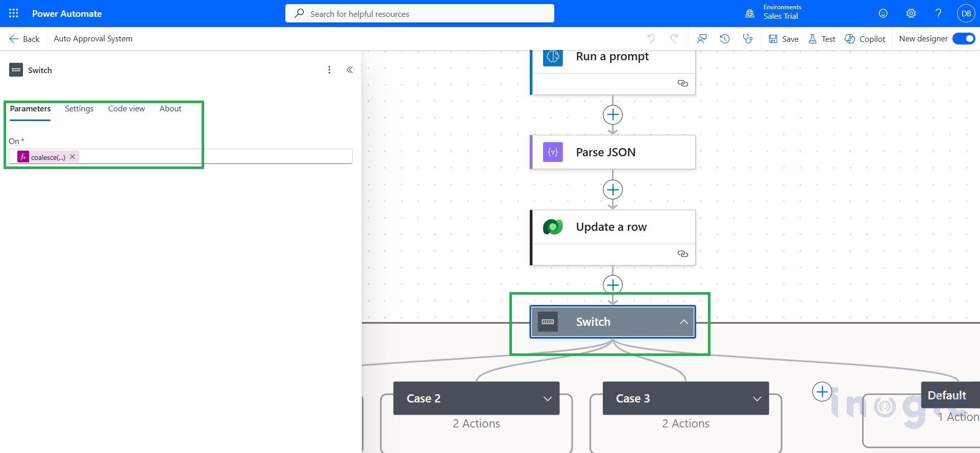Open the Switch panel more options menu
Screen dimensions: 980x453
[329, 70]
